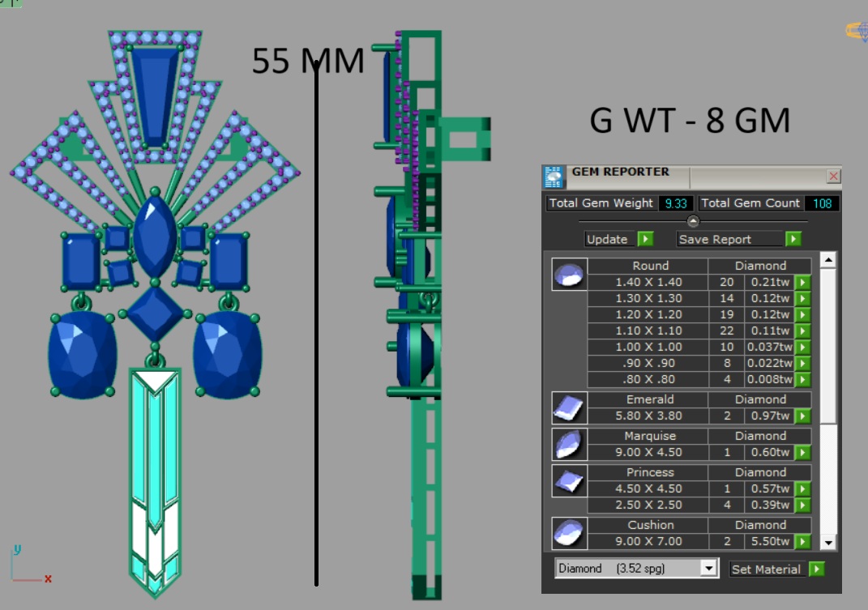Collapse the panel using the round arrow handle
Viewport: 868px width, 610px height.
[x=693, y=221]
